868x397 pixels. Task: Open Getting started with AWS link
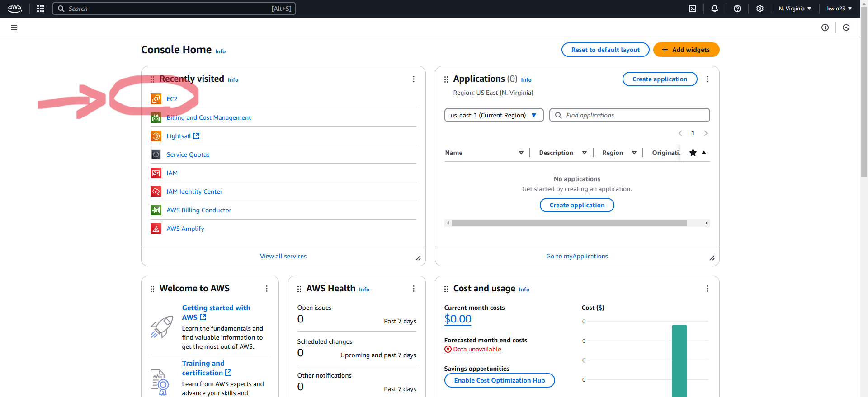click(216, 313)
